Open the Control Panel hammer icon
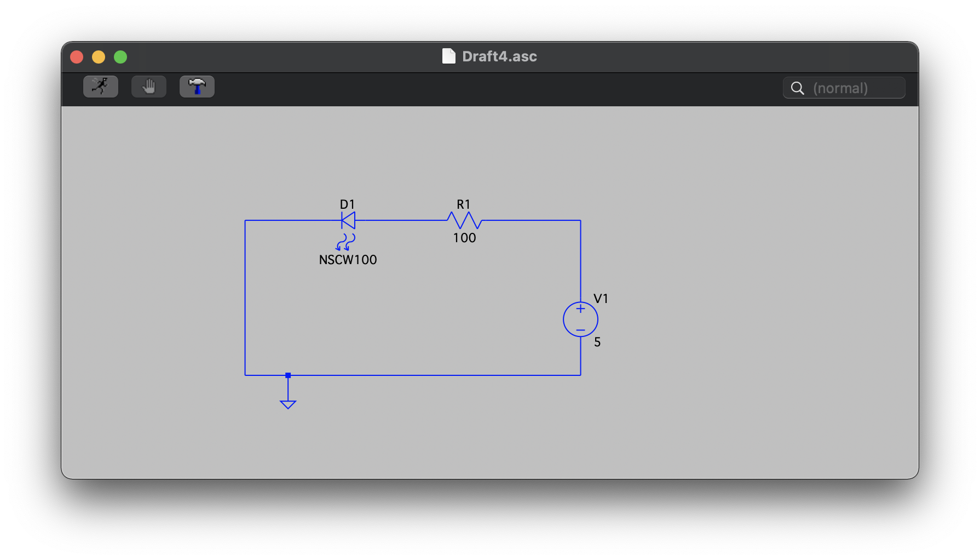 197,87
